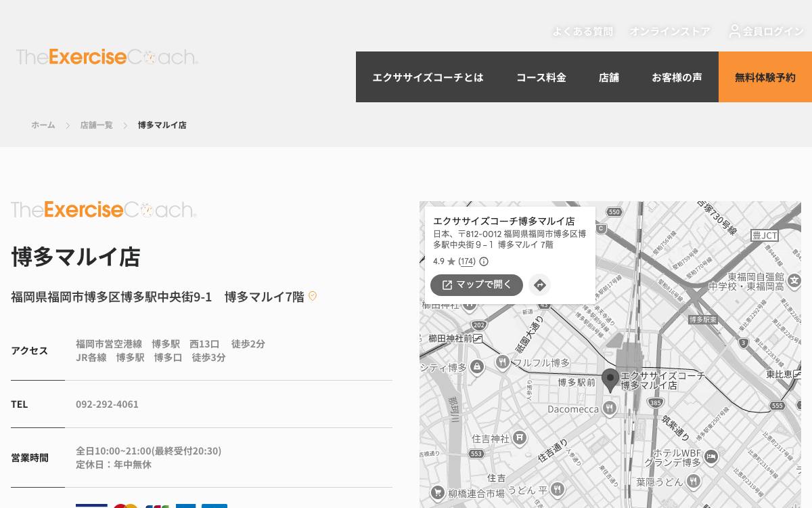Click the 東福岡自彊館 school star icon
Viewport: 812px width, 508px height.
click(x=794, y=280)
